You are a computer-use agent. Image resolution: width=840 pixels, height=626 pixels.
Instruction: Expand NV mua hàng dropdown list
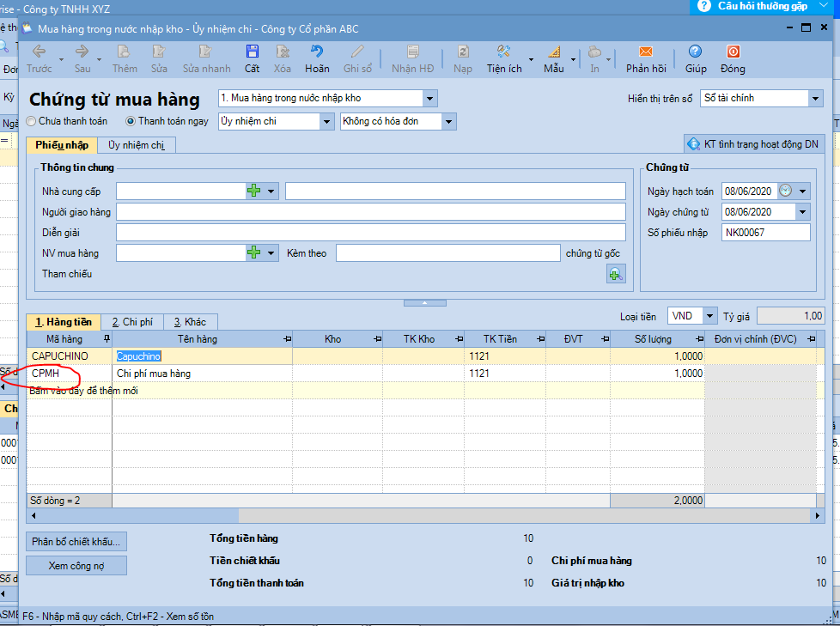point(271,252)
